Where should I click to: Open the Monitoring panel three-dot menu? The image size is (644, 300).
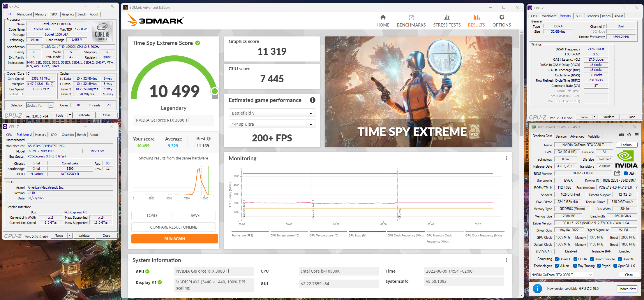click(506, 158)
